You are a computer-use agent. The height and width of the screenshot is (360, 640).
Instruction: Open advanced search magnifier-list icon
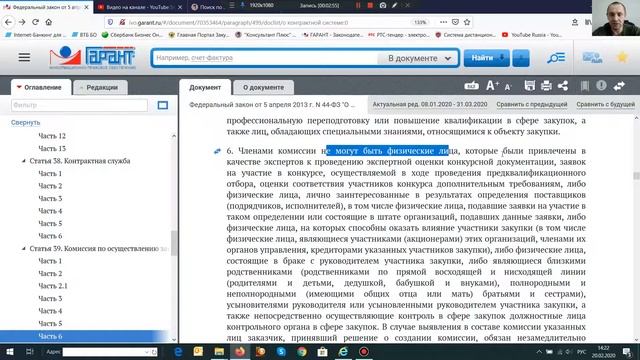coord(556,58)
